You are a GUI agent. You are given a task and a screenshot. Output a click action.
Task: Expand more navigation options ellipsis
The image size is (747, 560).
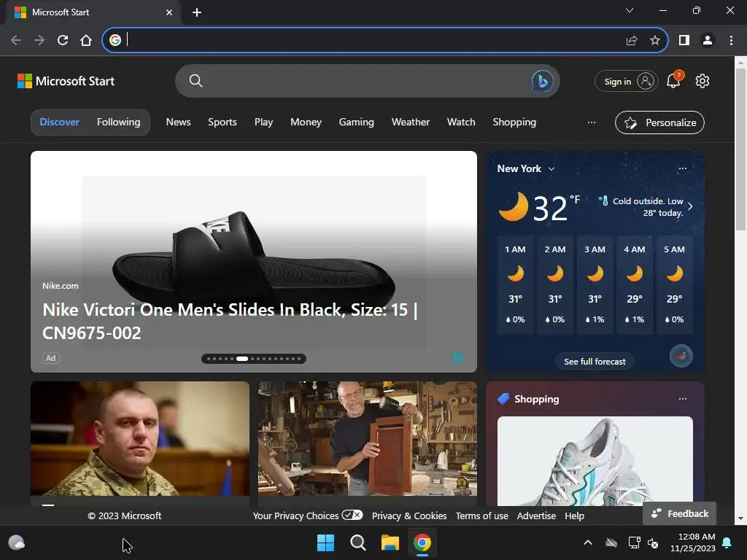point(591,122)
